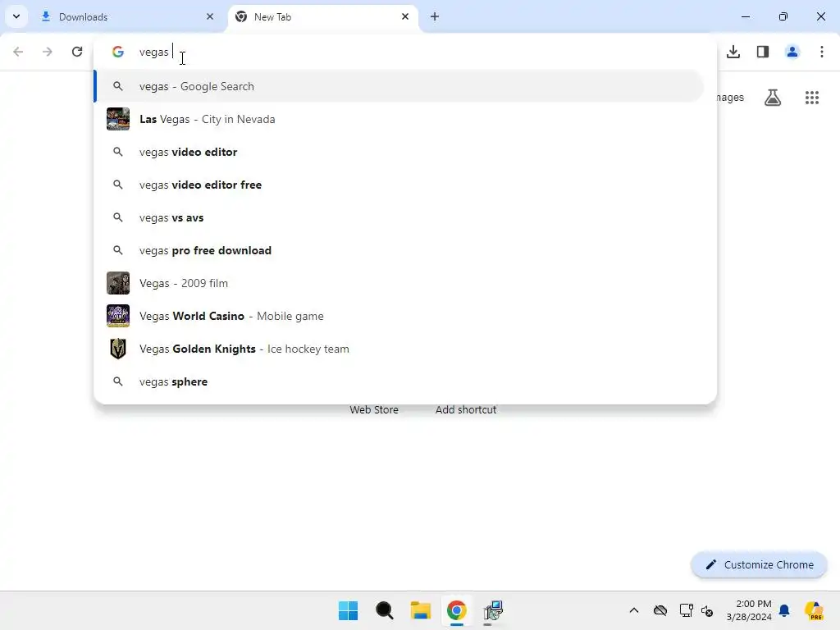Show hidden system tray icons
This screenshot has height=630, width=840.
coord(634,610)
